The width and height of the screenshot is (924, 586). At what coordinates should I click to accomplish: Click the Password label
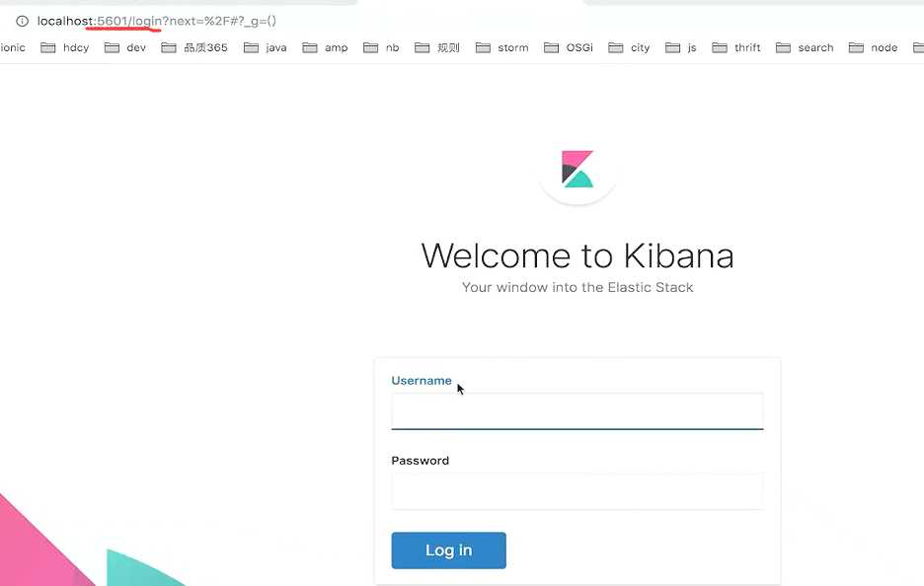(421, 461)
